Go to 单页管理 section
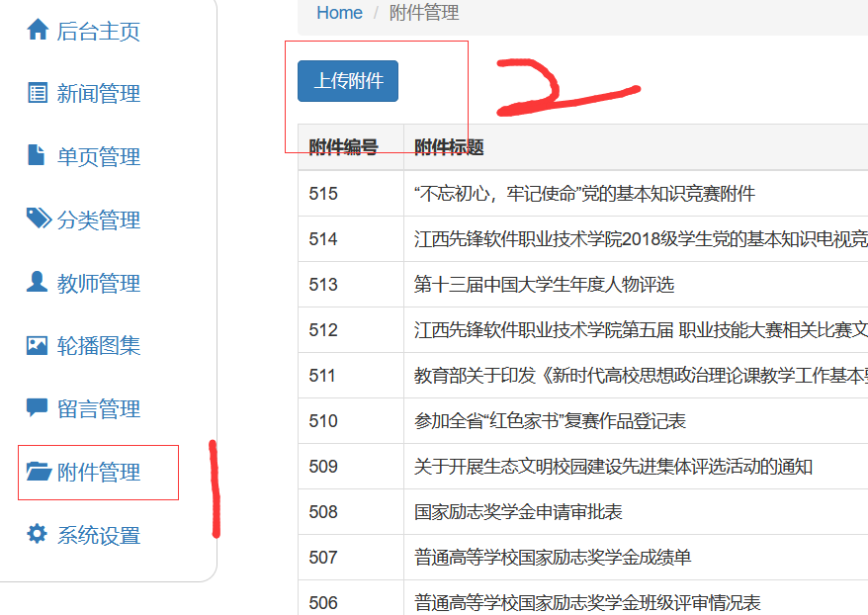Screen dimensions: 868x615 coord(99,156)
